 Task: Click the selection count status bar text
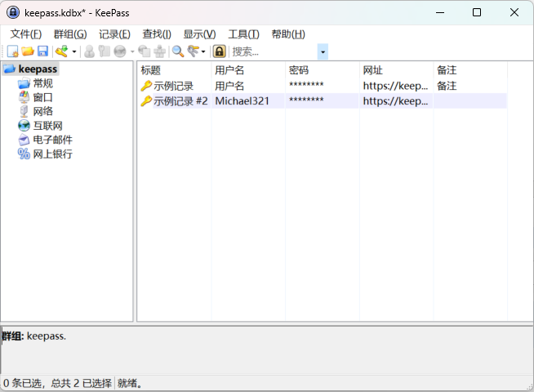[x=57, y=384]
